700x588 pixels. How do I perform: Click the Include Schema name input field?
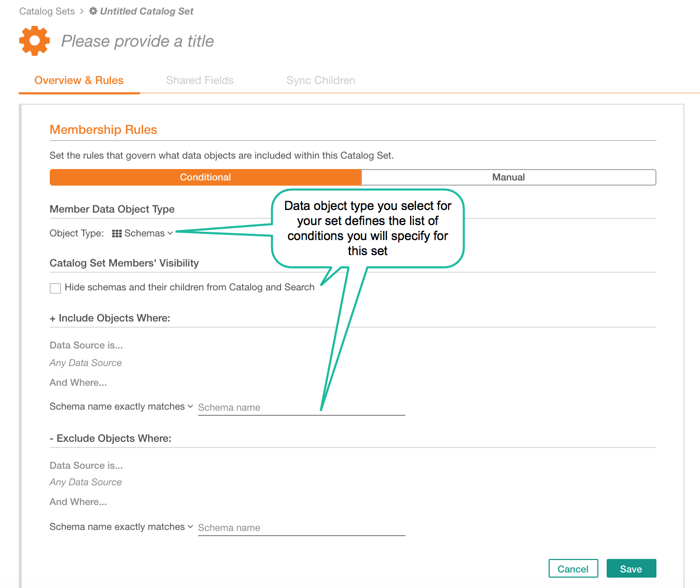pyautogui.click(x=302, y=408)
